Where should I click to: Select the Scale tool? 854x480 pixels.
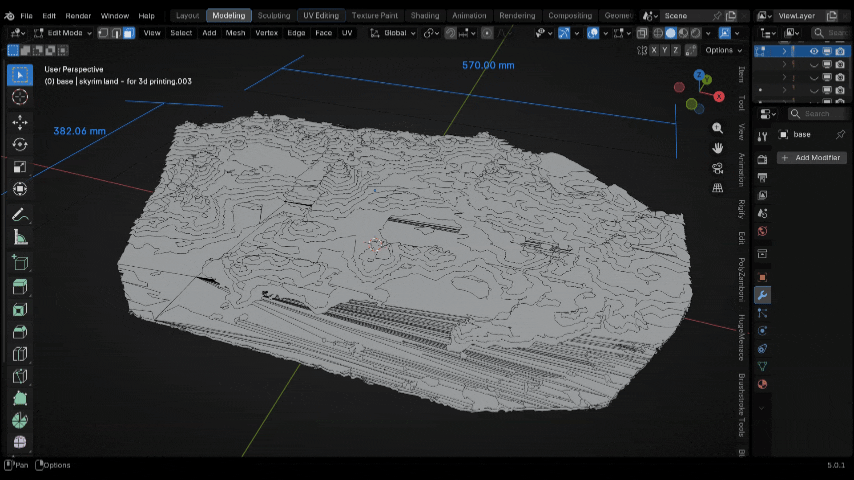tap(20, 167)
